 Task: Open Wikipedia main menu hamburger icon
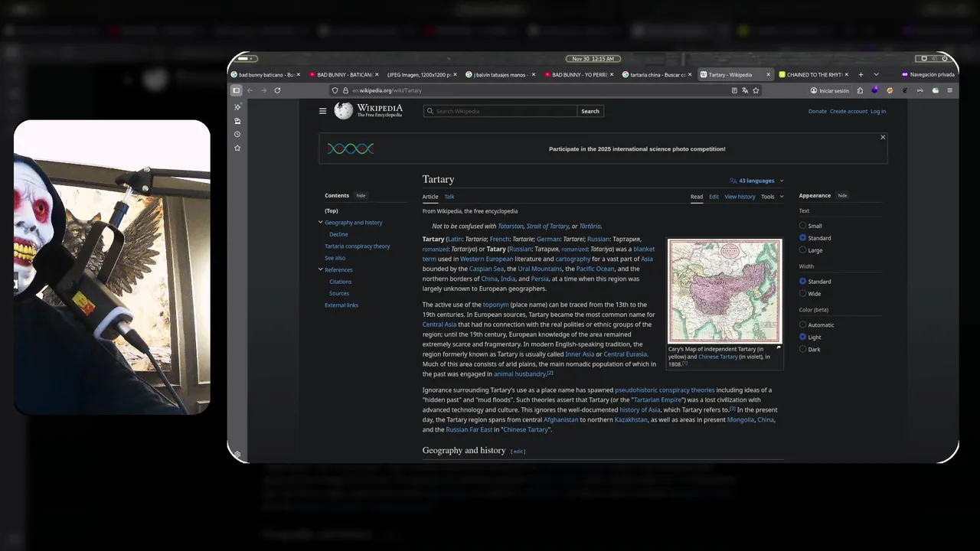click(x=322, y=111)
